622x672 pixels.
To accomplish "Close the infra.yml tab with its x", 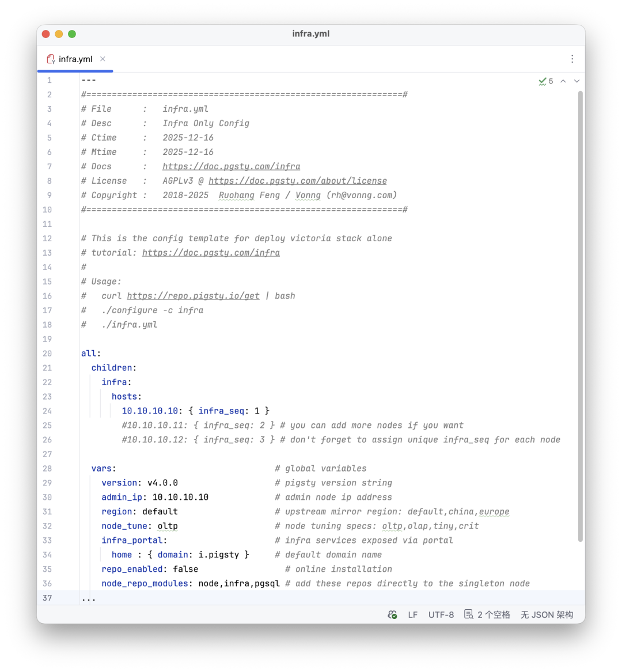I will 103,58.
